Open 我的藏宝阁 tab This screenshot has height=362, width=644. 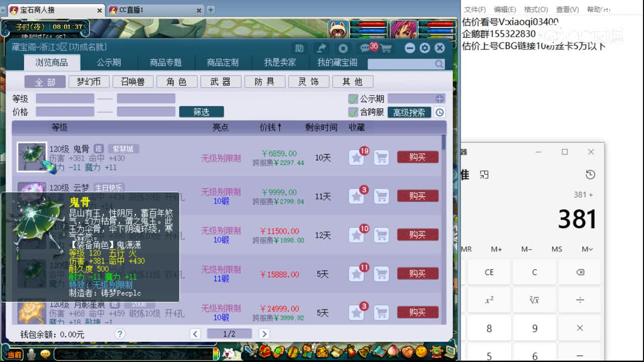tap(337, 62)
